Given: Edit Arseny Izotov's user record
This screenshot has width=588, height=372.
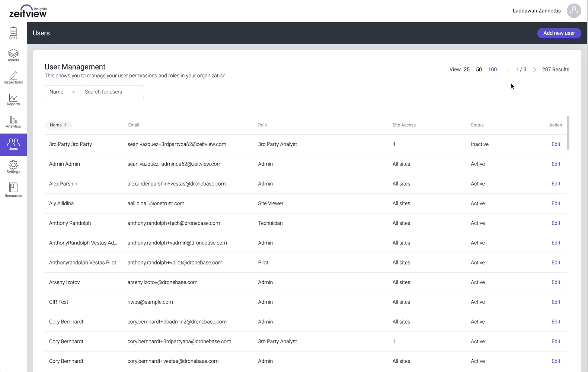Looking at the screenshot, I should tap(556, 282).
